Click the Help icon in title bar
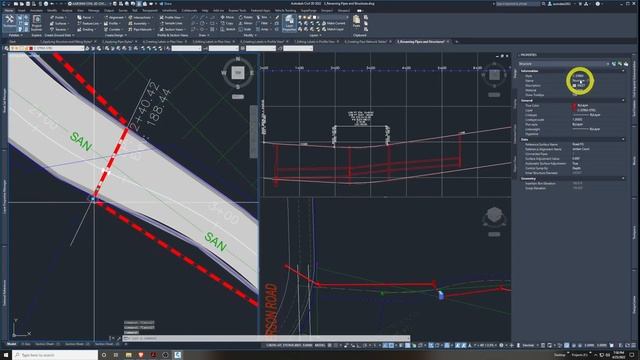Viewport: 640px width, 360px height. [x=598, y=4]
